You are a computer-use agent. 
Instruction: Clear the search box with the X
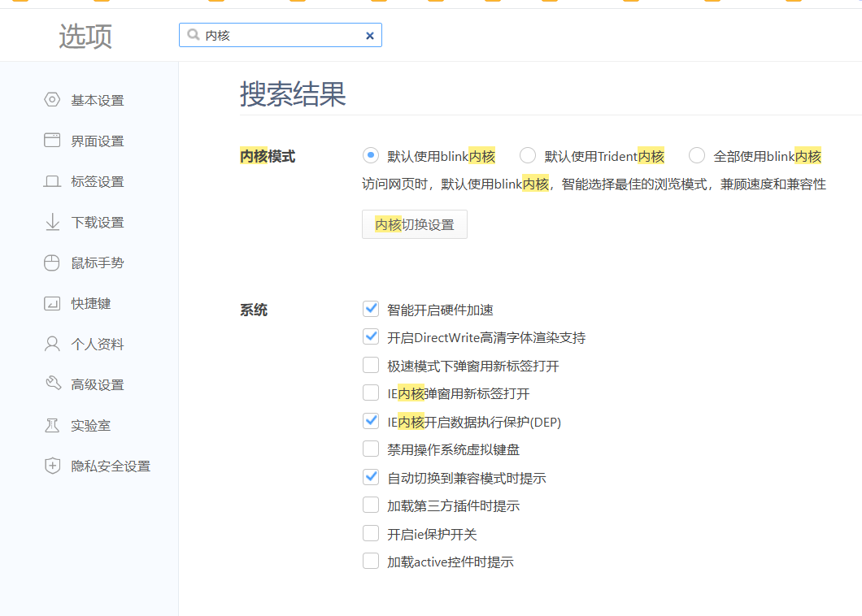point(369,36)
